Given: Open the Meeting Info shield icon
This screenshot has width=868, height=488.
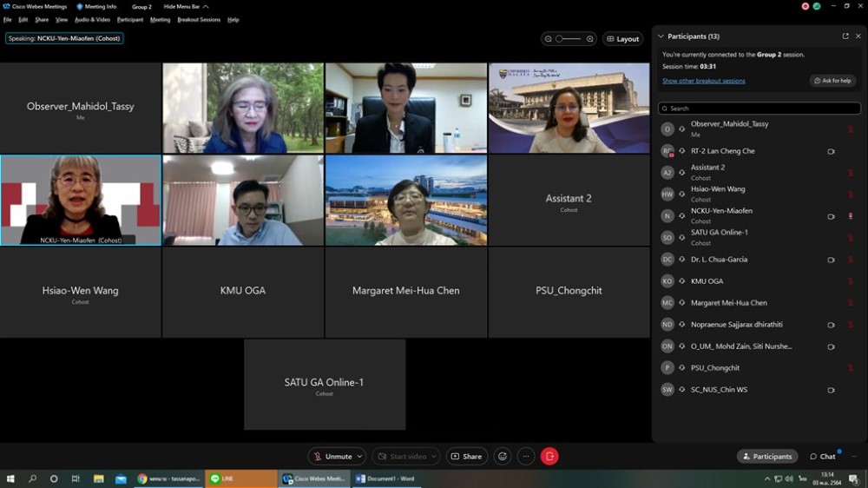Looking at the screenshot, I should point(80,6).
